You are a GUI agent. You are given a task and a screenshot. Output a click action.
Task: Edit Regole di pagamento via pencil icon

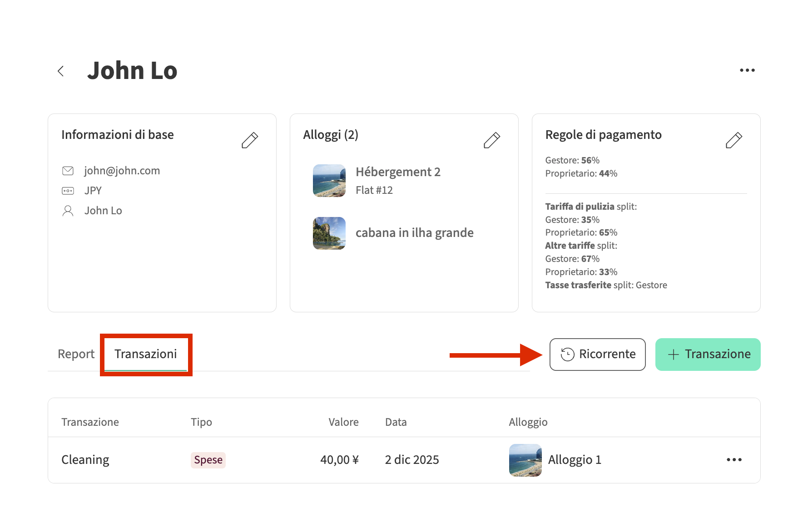click(x=734, y=140)
